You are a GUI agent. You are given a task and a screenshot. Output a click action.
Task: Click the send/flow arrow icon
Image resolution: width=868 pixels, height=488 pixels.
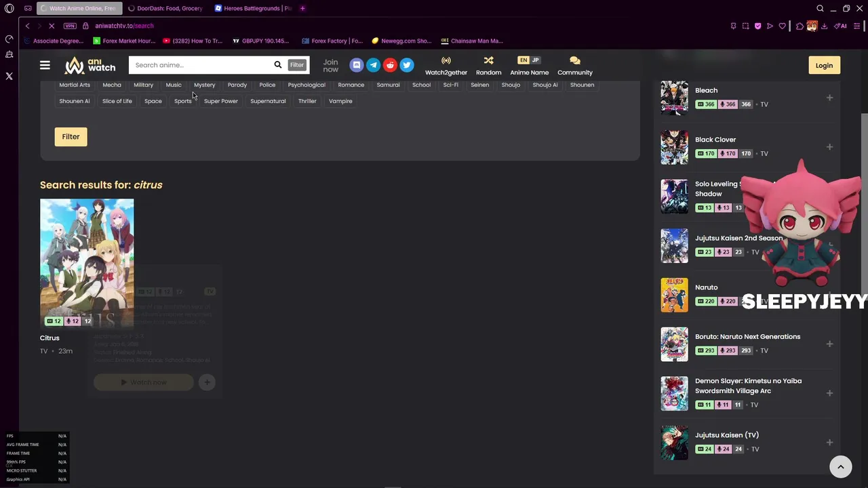pyautogui.click(x=770, y=26)
